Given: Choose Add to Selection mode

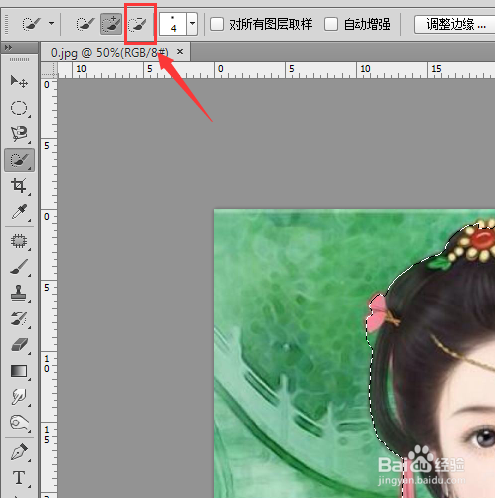Looking at the screenshot, I should tap(111, 24).
